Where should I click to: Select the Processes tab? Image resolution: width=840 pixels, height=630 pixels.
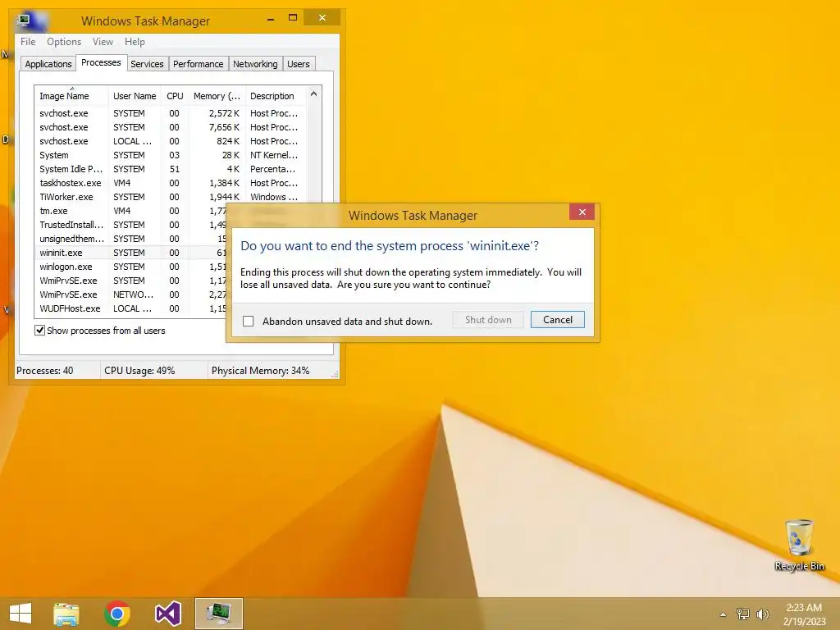tap(101, 62)
